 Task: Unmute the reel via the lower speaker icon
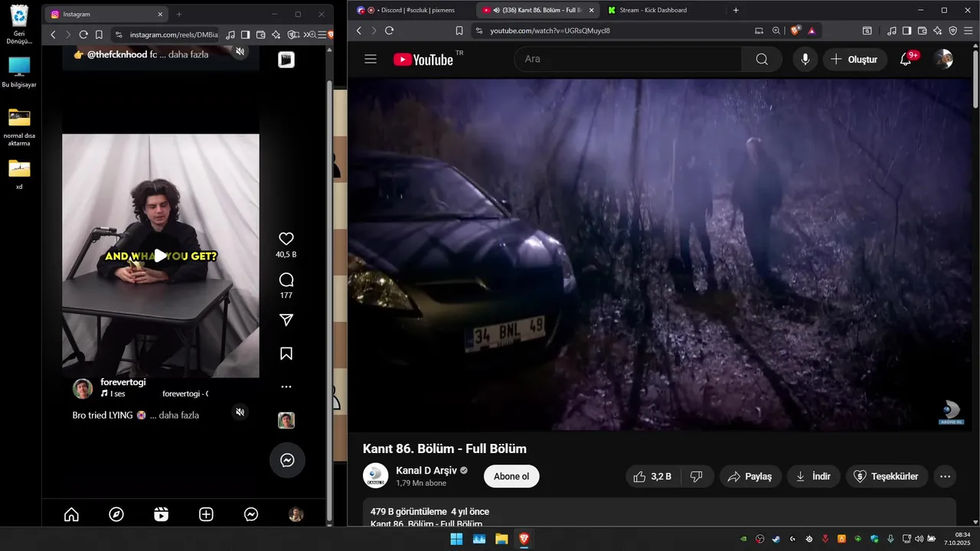(x=240, y=412)
